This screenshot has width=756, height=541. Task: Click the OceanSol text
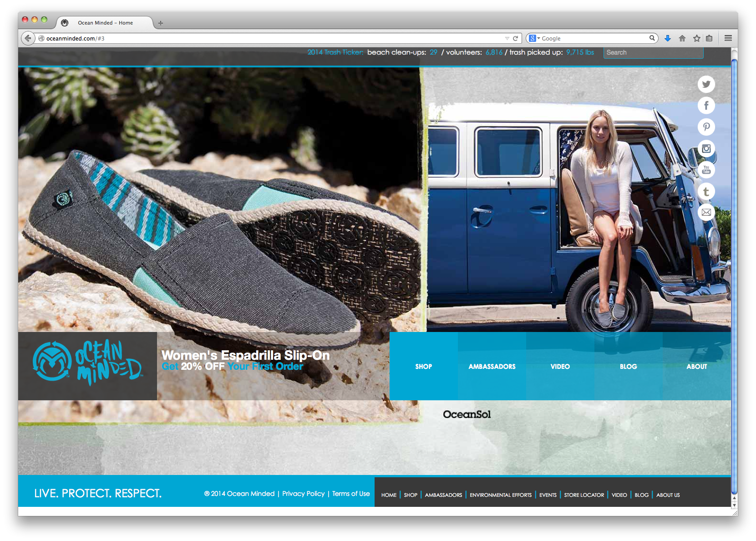pos(467,414)
